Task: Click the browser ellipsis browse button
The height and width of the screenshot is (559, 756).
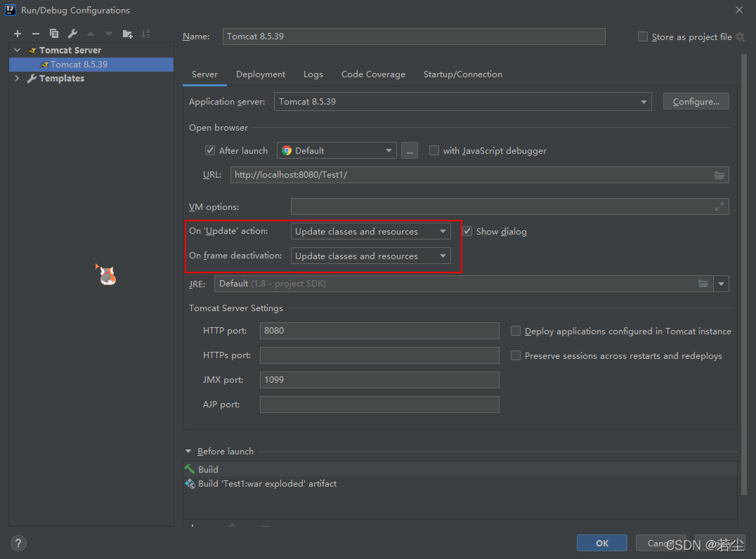Action: click(x=410, y=151)
